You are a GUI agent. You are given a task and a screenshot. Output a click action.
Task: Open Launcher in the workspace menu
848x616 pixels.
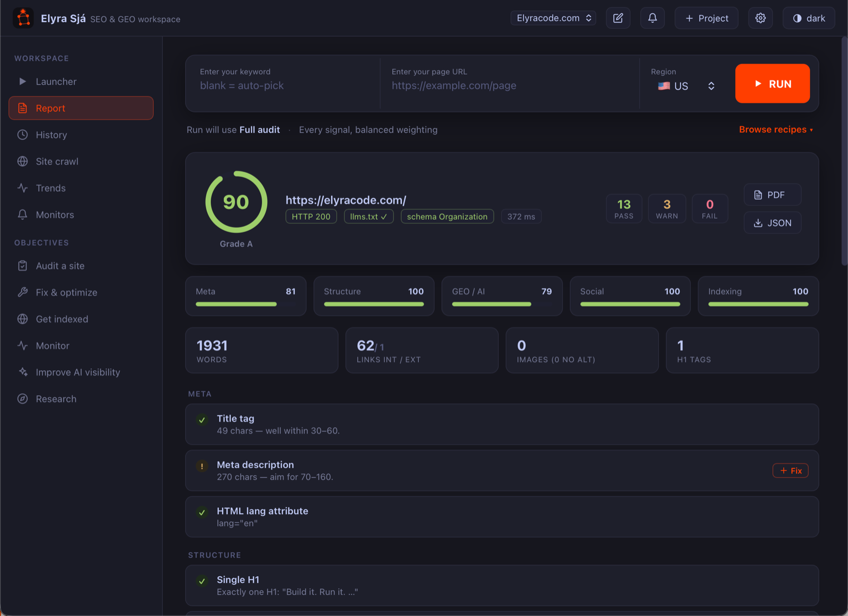point(81,82)
